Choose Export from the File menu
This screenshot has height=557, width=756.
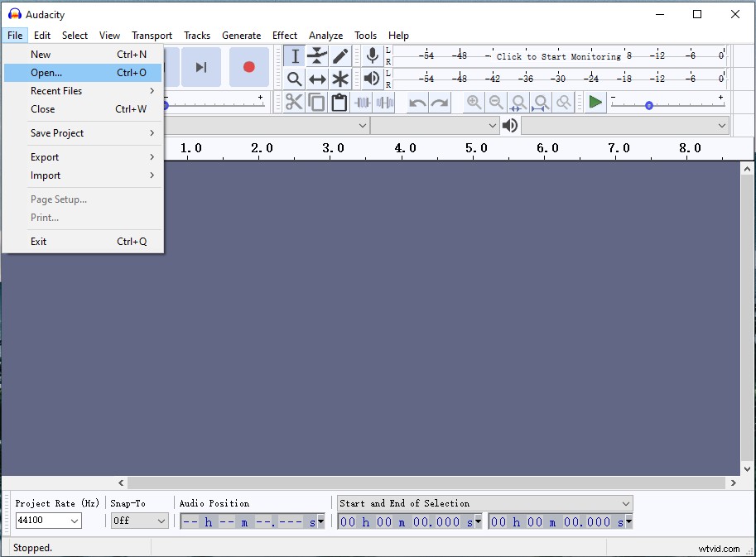click(44, 156)
